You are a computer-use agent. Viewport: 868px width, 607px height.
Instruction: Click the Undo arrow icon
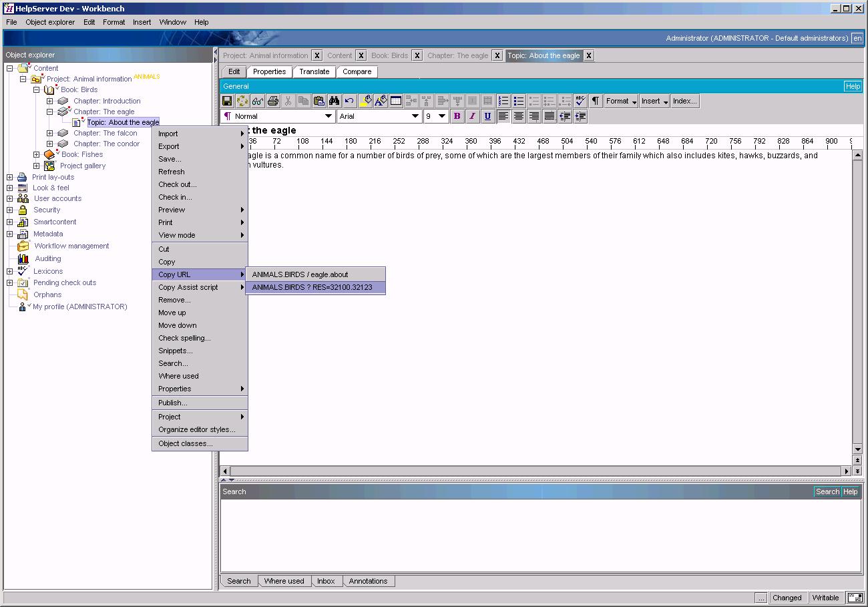tap(349, 100)
